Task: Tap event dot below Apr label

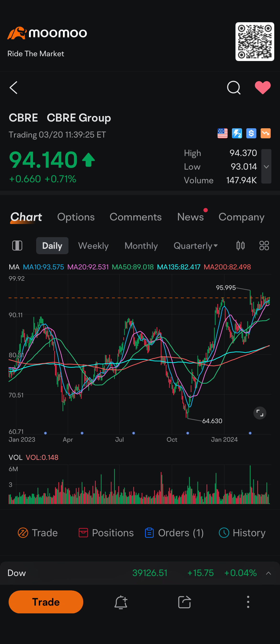Action: (x=82, y=433)
